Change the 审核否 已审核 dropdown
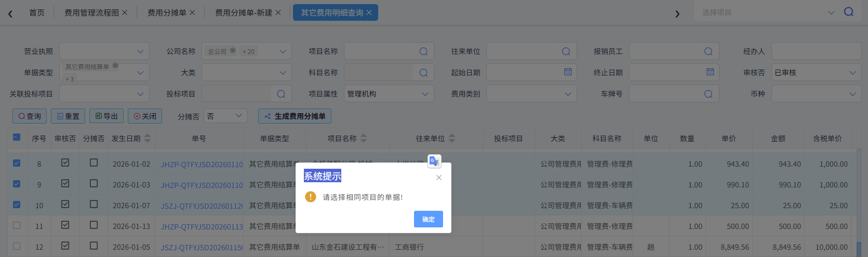The image size is (868, 257). click(x=816, y=73)
